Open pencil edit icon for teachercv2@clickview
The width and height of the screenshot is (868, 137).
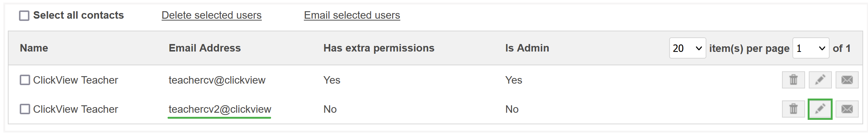click(820, 109)
